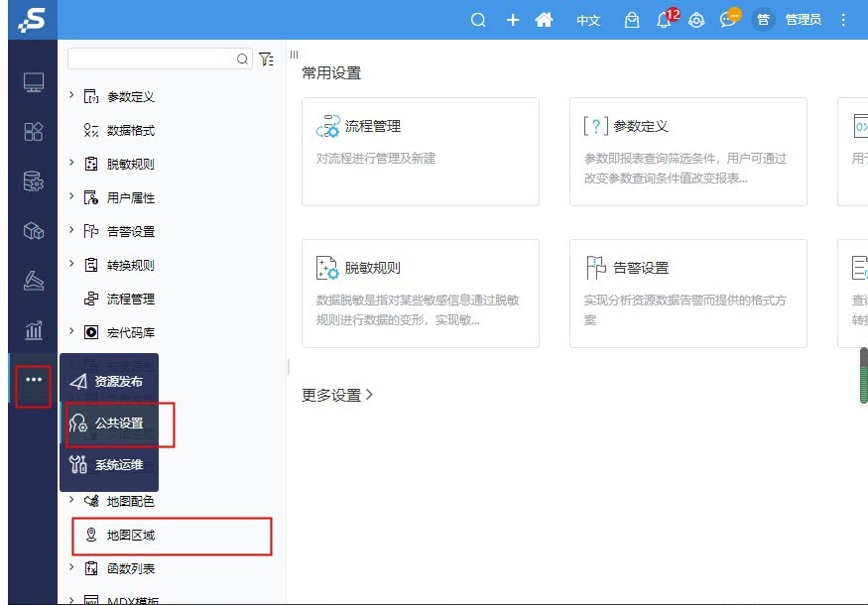Expand the 地图配色 tree node
The image size is (868, 605).
point(71,499)
